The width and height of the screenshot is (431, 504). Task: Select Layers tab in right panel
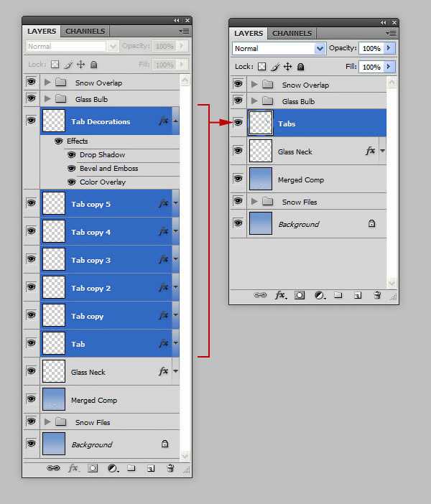tap(249, 33)
